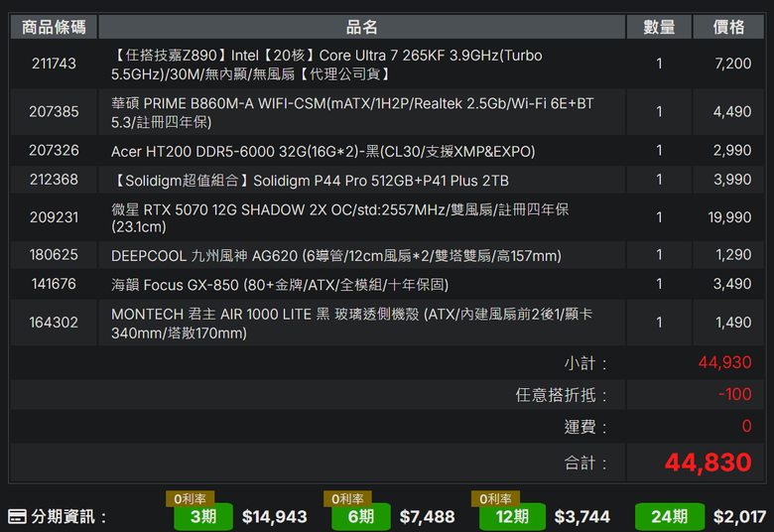Click the 海韻 Focus GX-850 product name
Screen dimensions: 774x532
[280, 285]
